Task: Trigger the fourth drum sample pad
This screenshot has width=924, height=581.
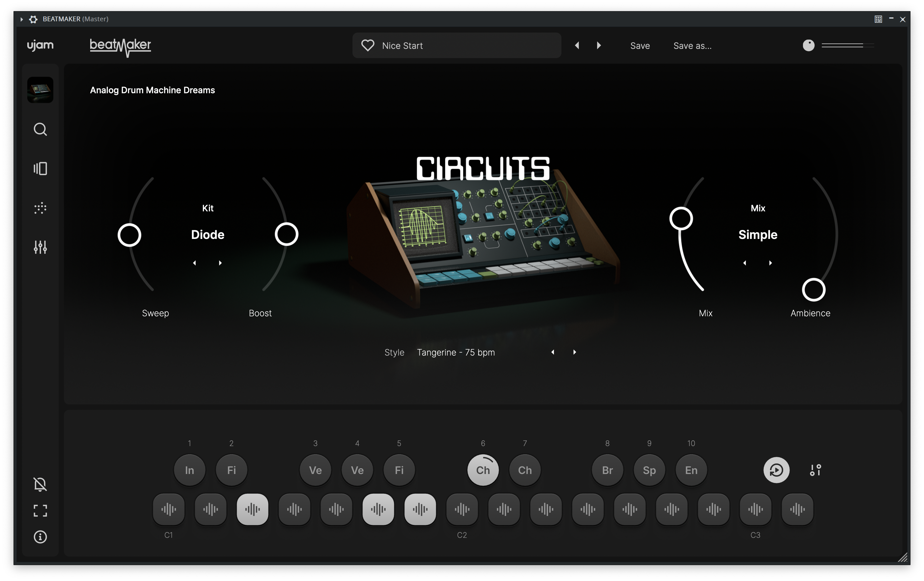Action: click(294, 510)
